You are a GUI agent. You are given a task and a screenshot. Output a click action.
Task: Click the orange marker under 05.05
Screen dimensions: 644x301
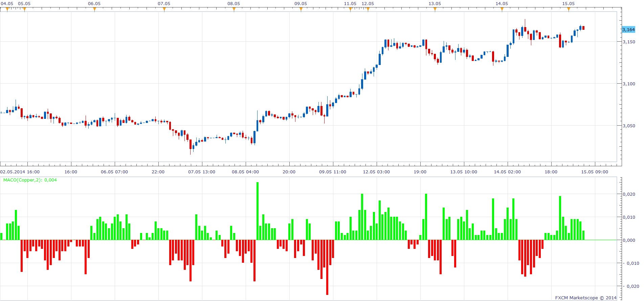tap(24, 9)
